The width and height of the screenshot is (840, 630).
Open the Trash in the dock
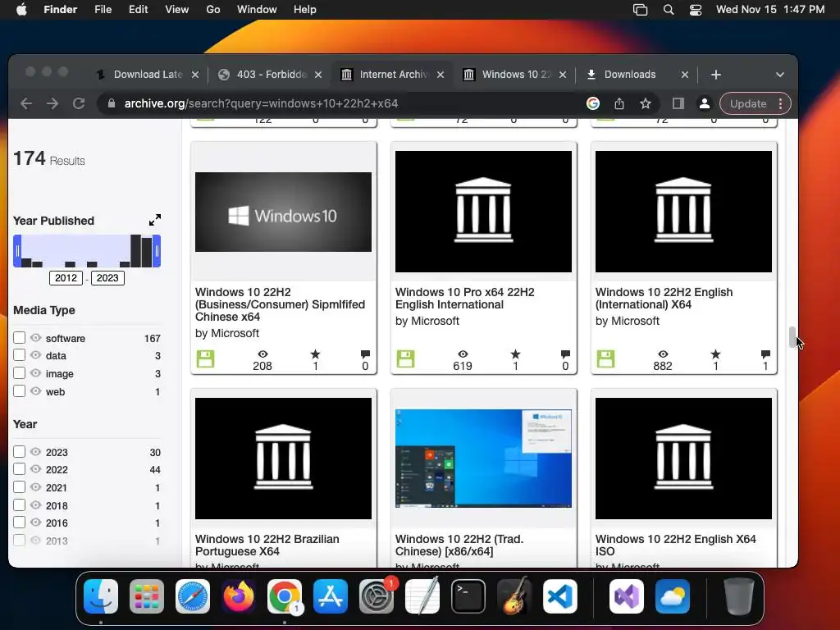pyautogui.click(x=739, y=596)
